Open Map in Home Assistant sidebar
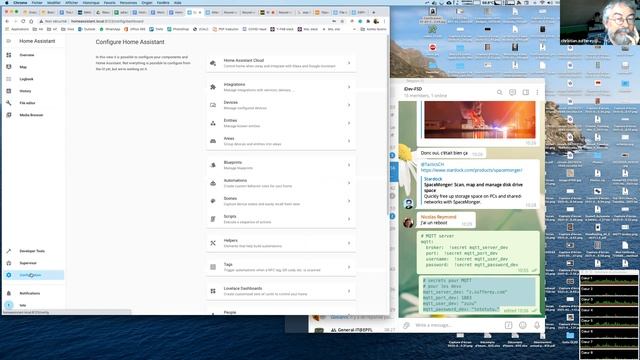 point(33,67)
